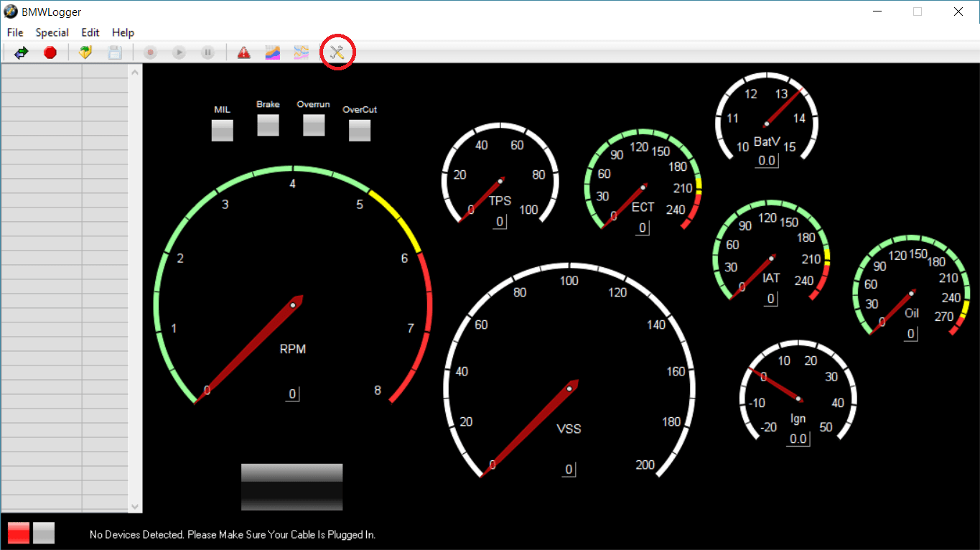Select the line plot analysis icon
980x550 pixels.
pyautogui.click(x=301, y=51)
